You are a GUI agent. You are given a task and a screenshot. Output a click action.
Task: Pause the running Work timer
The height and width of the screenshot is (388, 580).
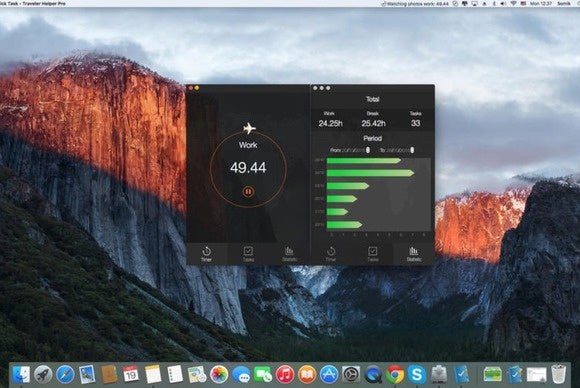[248, 192]
